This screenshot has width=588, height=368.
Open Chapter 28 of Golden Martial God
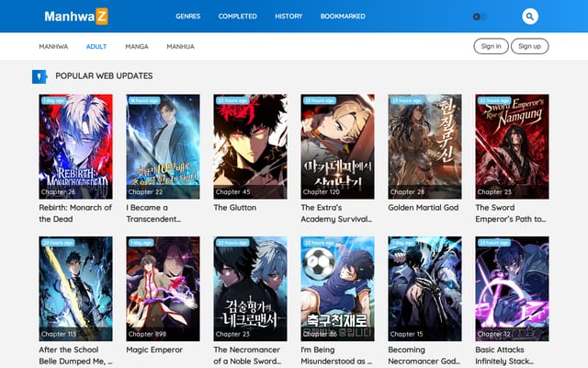tap(407, 192)
